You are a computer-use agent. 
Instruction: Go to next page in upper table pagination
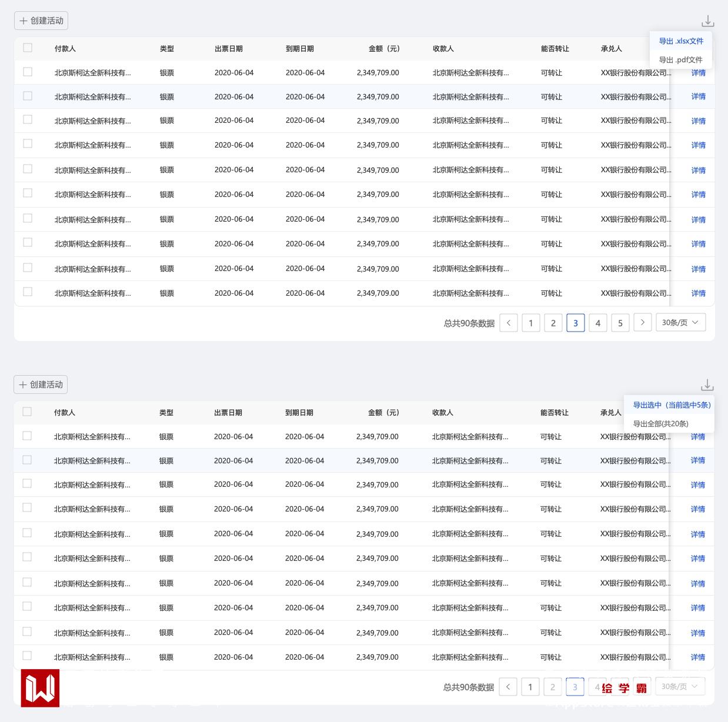(x=643, y=322)
